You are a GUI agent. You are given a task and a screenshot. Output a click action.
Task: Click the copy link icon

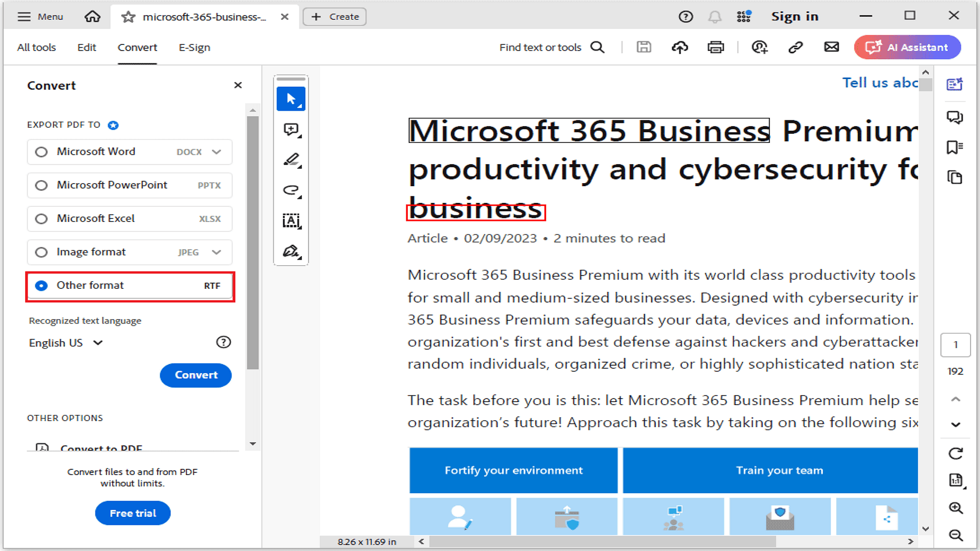click(x=796, y=47)
